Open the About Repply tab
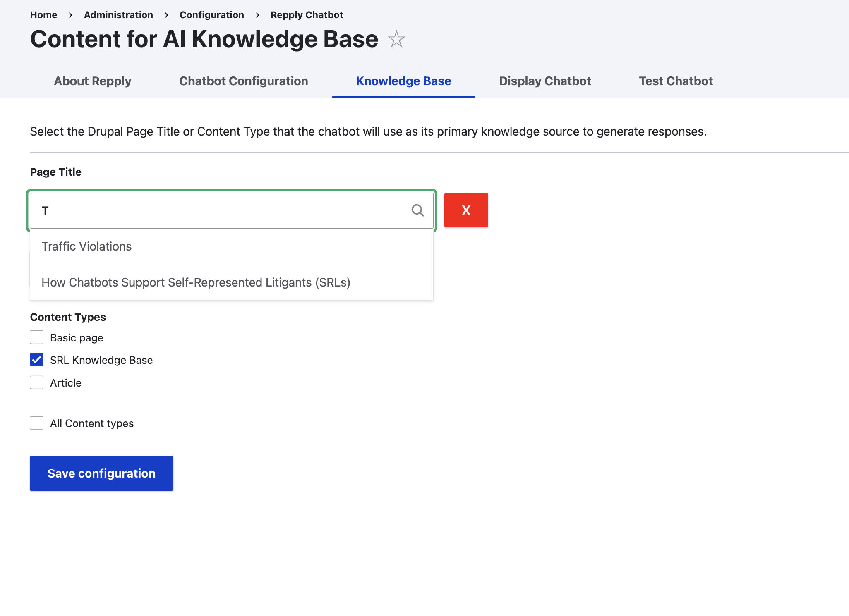Image resolution: width=849 pixels, height=616 pixels. click(x=93, y=81)
